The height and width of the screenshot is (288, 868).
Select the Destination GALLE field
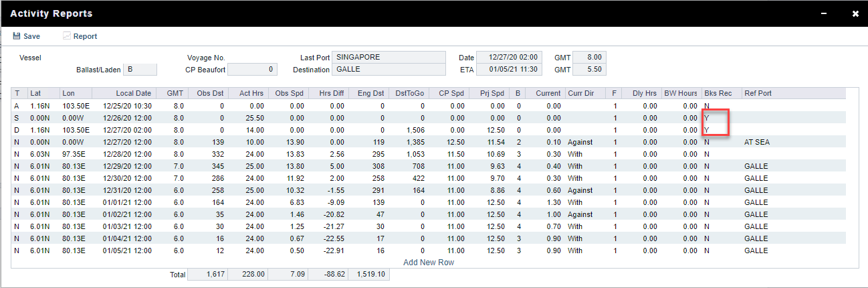click(389, 70)
